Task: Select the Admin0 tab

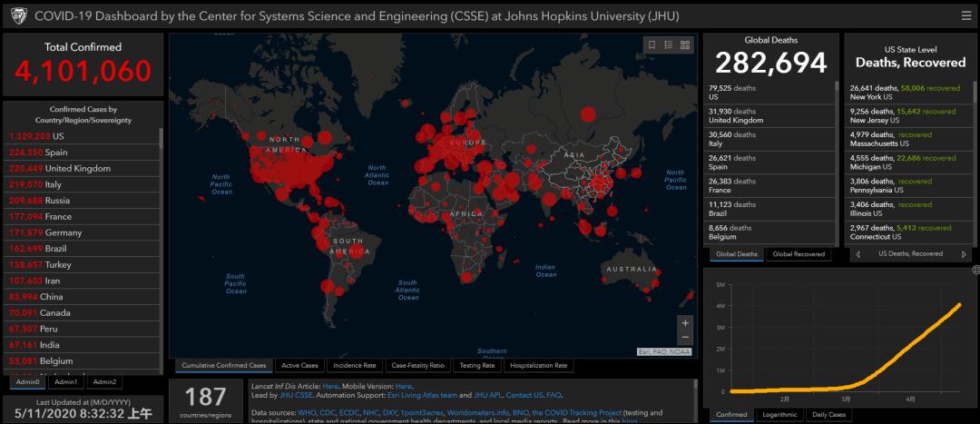Action: 27,381
